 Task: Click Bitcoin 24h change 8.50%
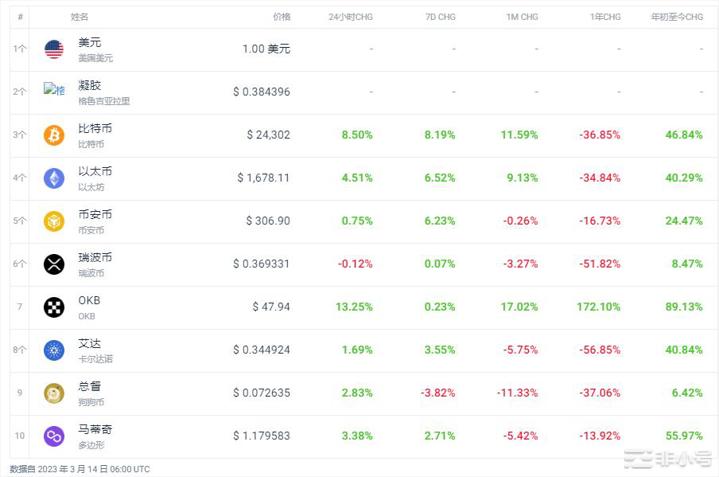357,135
